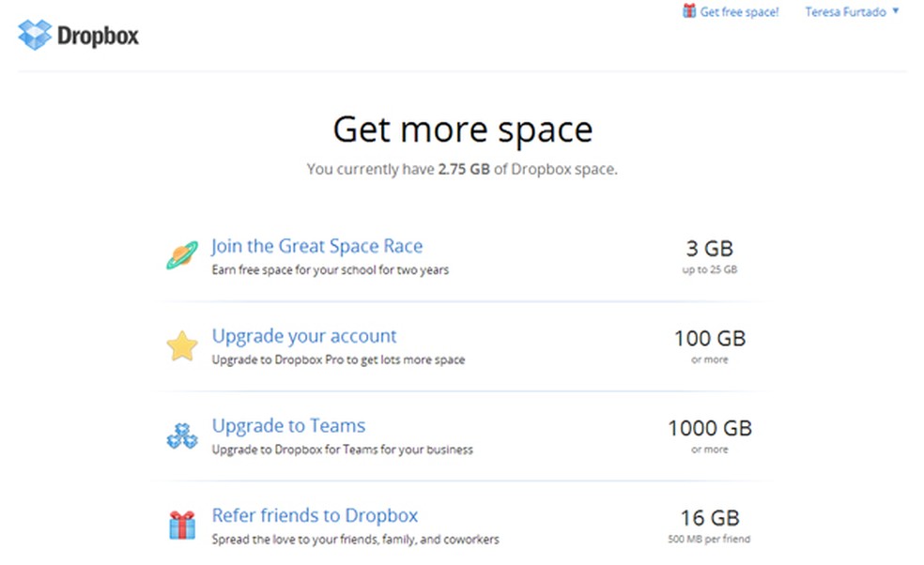The image size is (924, 565).
Task: Click the Dropbox open-box logo icon
Action: click(36, 36)
